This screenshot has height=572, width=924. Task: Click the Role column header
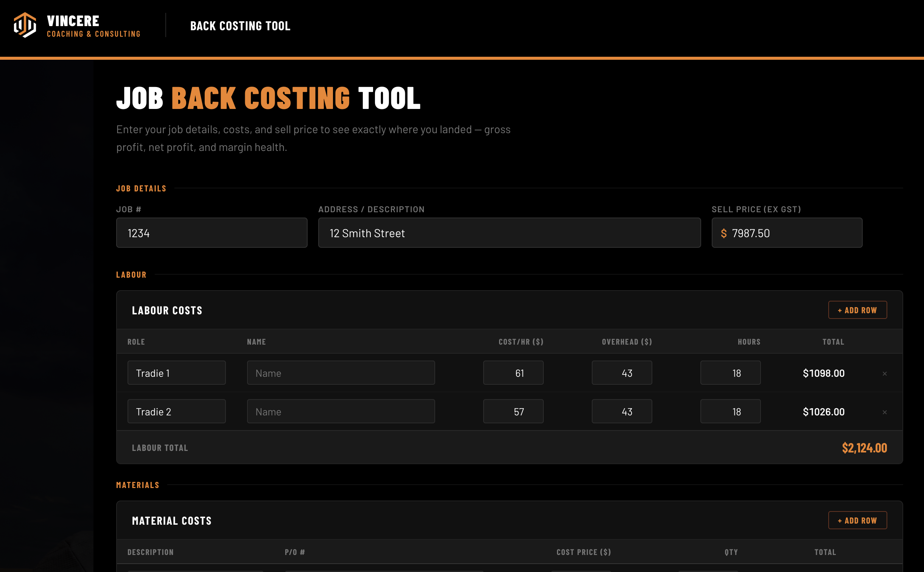(136, 342)
